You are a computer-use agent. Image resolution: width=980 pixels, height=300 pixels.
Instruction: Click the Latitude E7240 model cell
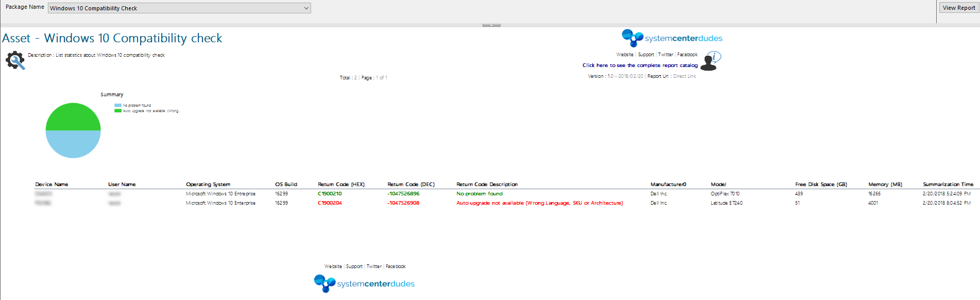pos(727,203)
